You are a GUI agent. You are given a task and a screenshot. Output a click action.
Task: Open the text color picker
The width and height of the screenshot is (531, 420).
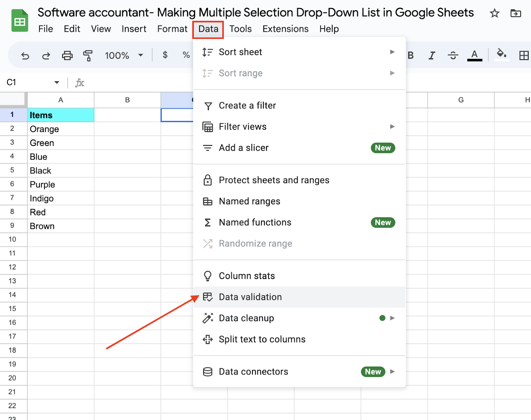(475, 55)
